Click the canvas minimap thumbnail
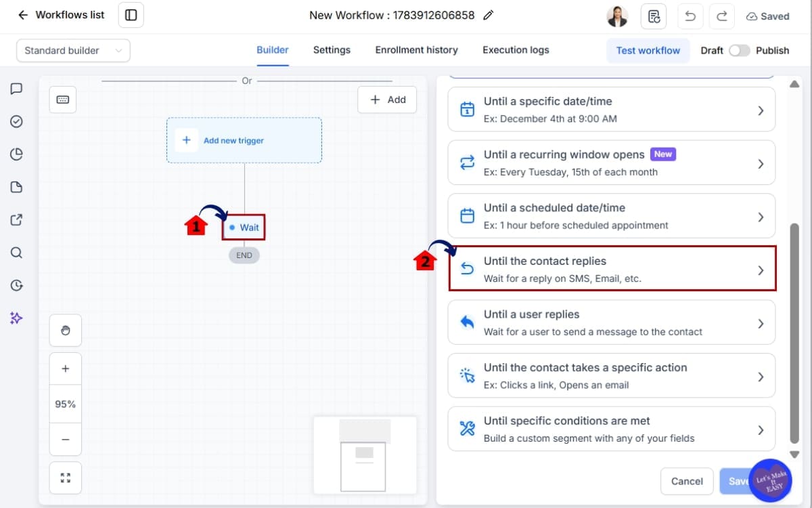812x508 pixels. pyautogui.click(x=365, y=455)
